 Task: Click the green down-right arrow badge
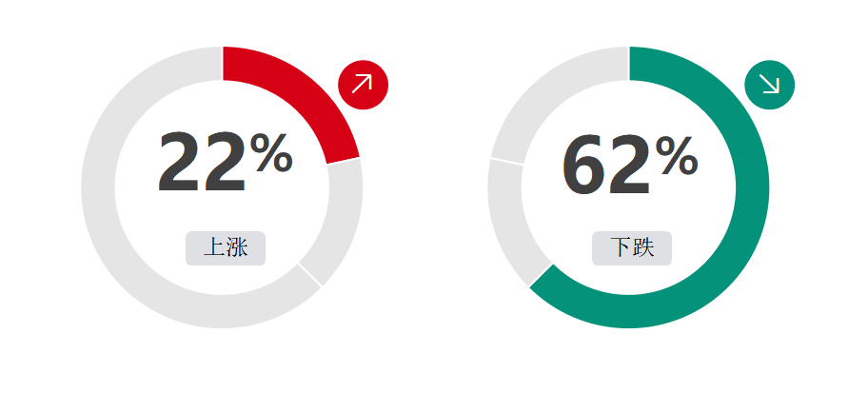[769, 85]
